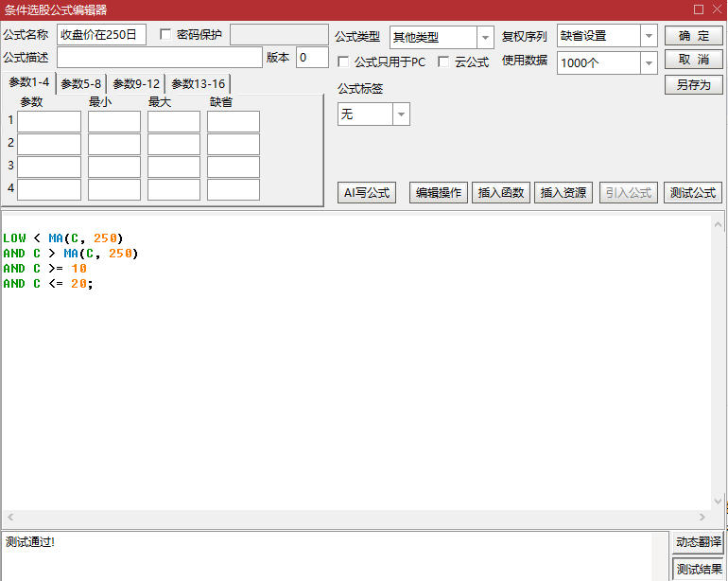Viewport: 728px width, 581px height.
Task: Click 另存为 to save as
Action: coord(693,85)
